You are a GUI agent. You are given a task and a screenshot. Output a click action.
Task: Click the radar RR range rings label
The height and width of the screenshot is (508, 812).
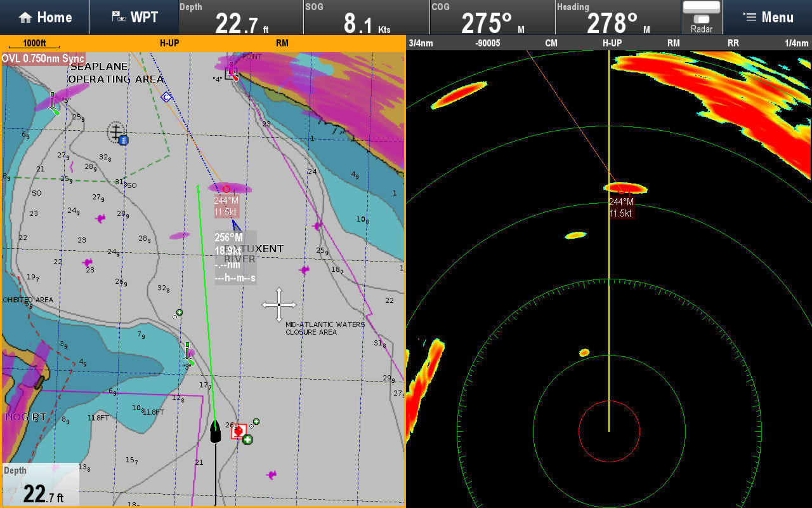coord(733,43)
